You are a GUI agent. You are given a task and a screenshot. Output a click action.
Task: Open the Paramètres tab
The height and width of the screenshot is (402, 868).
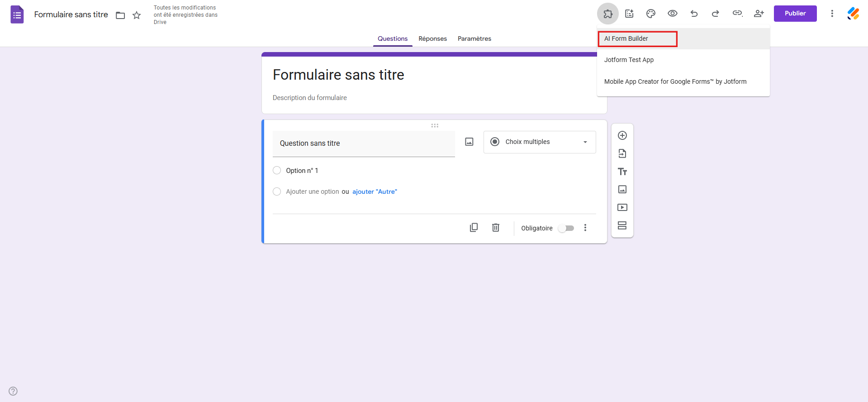click(x=474, y=38)
